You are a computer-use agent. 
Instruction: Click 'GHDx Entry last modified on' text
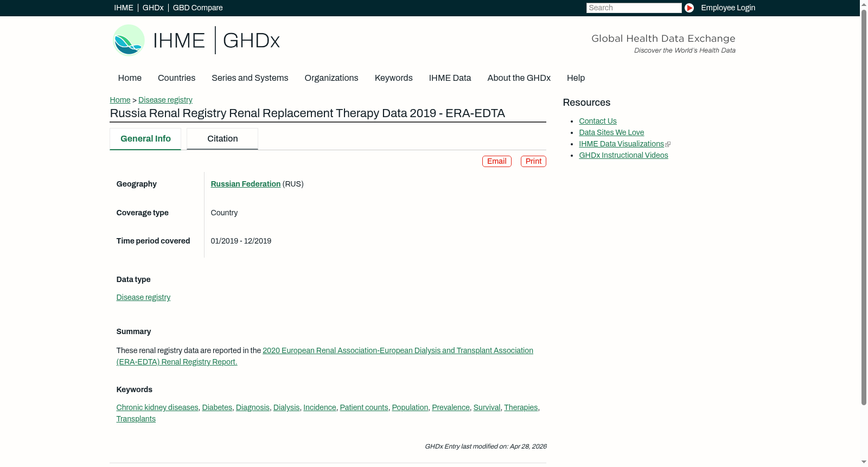click(467, 446)
